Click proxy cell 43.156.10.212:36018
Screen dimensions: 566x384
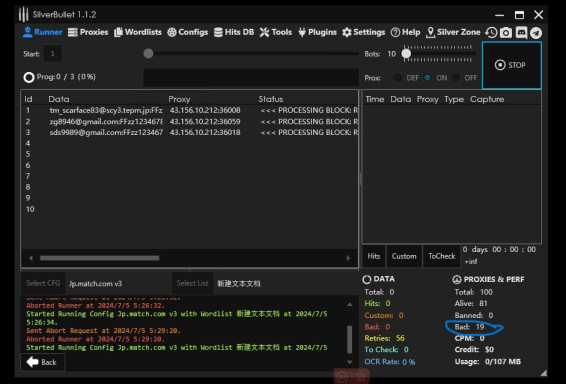coord(205,132)
